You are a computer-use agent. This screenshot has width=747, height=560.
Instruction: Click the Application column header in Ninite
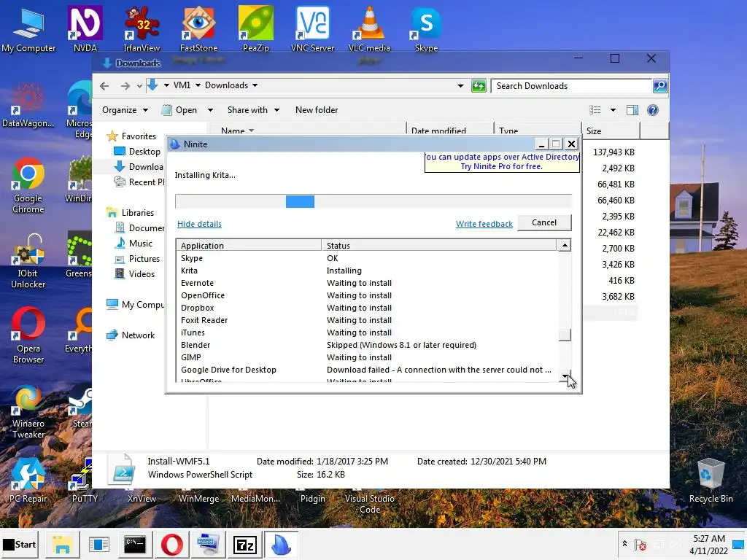point(249,245)
